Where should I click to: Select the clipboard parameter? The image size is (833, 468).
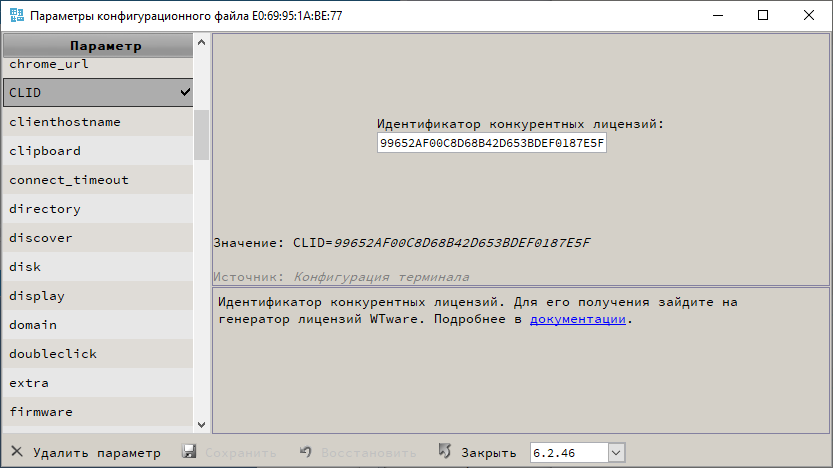click(45, 151)
